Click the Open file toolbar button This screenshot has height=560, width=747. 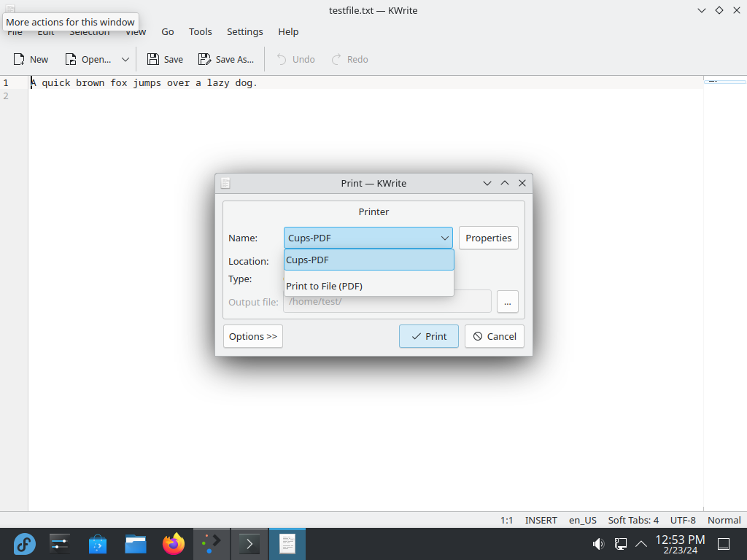click(x=88, y=60)
